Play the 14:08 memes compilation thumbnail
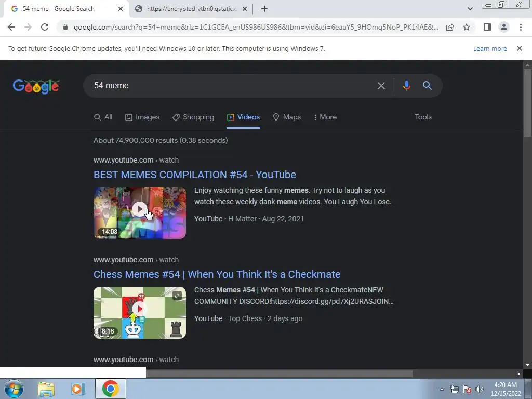 pos(140,212)
